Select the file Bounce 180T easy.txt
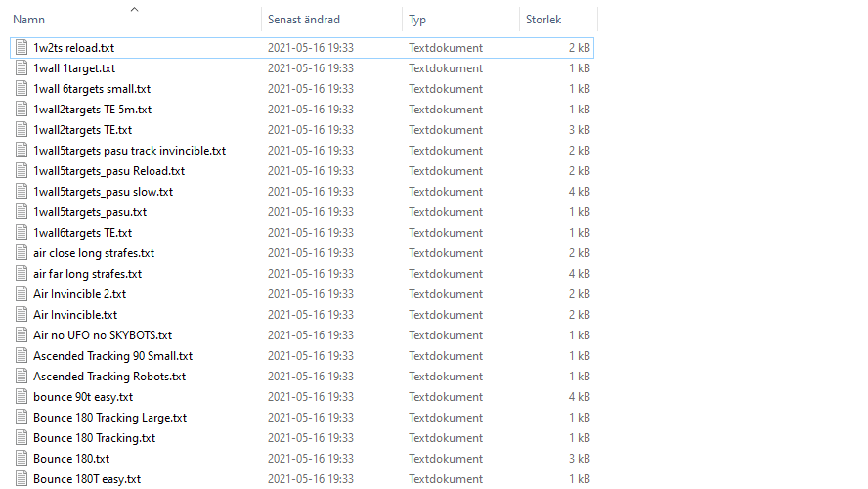The width and height of the screenshot is (868, 489). [x=86, y=479]
